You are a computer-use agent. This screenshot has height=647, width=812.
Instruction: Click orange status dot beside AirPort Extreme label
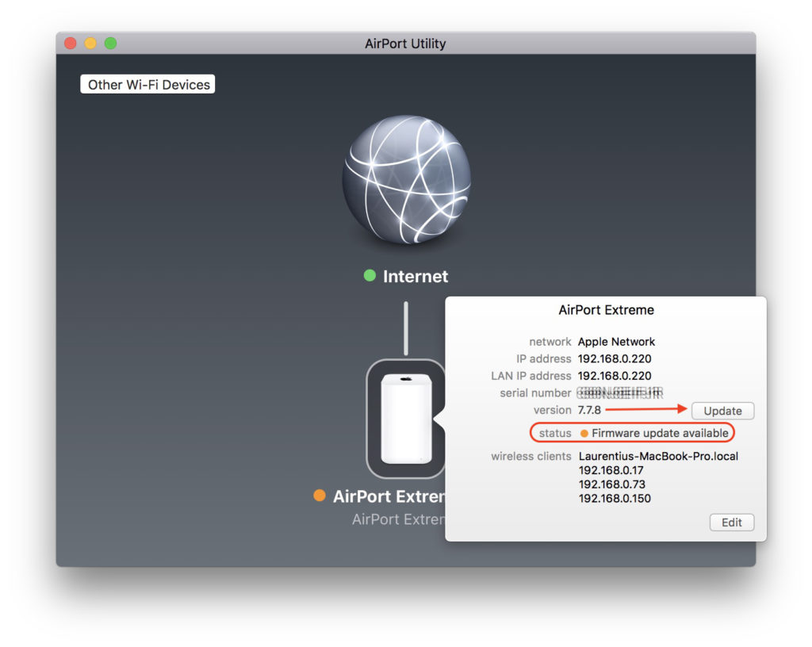(x=320, y=496)
